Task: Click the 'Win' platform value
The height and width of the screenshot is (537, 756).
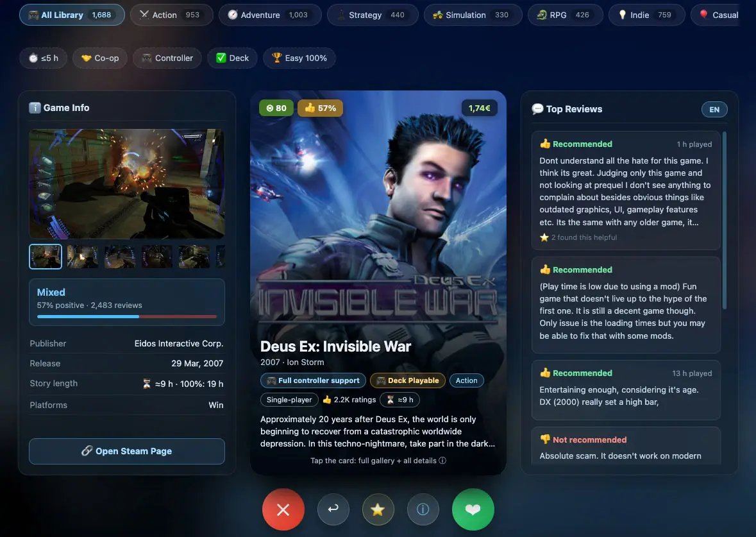Action: click(216, 405)
